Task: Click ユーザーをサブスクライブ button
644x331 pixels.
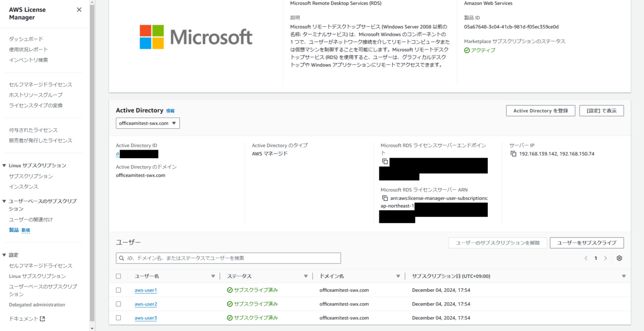Action: coord(587,243)
